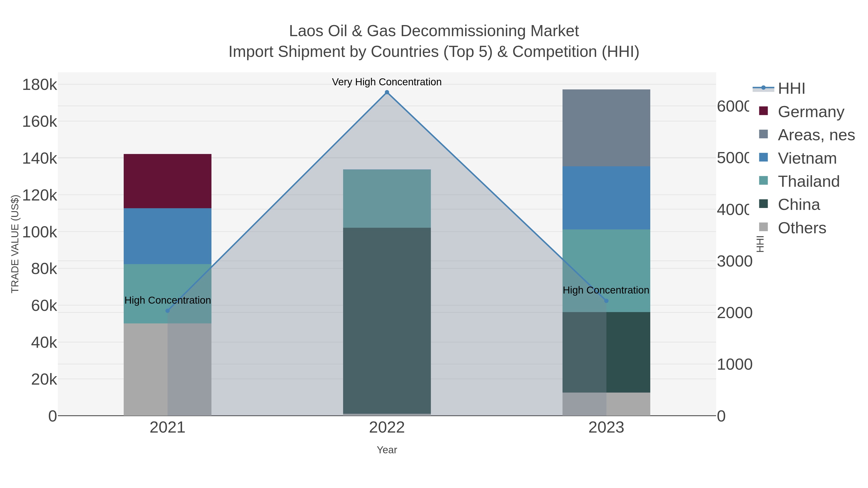Click the 'High Concentration' annotation above 2023
This screenshot has width=868, height=488.
[606, 290]
